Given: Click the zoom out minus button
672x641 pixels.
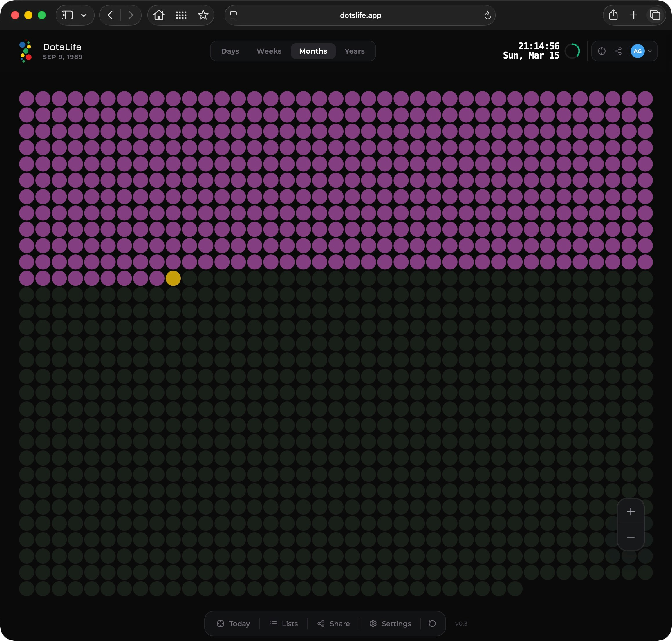Looking at the screenshot, I should (x=631, y=537).
